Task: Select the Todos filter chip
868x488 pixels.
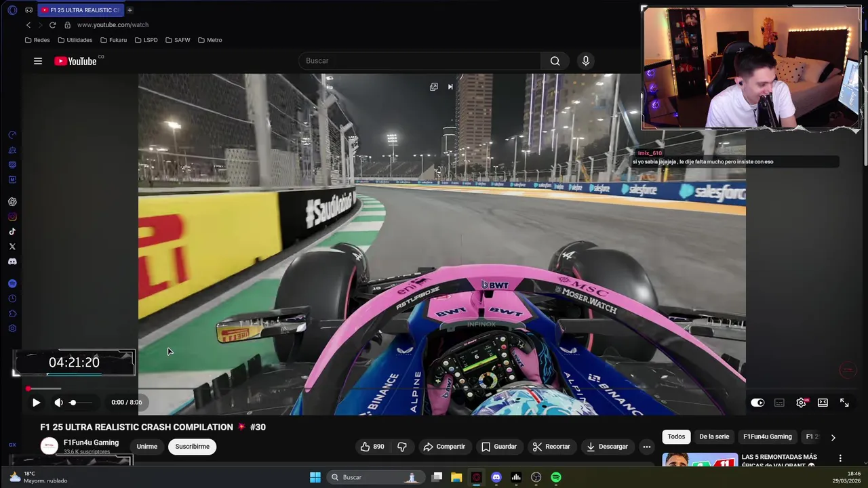Action: tap(676, 437)
